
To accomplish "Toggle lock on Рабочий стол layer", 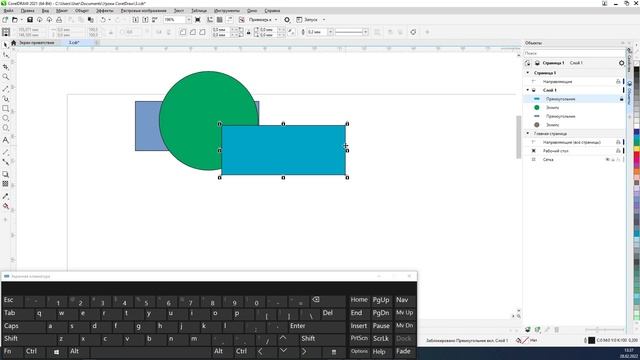I will pyautogui.click(x=618, y=151).
